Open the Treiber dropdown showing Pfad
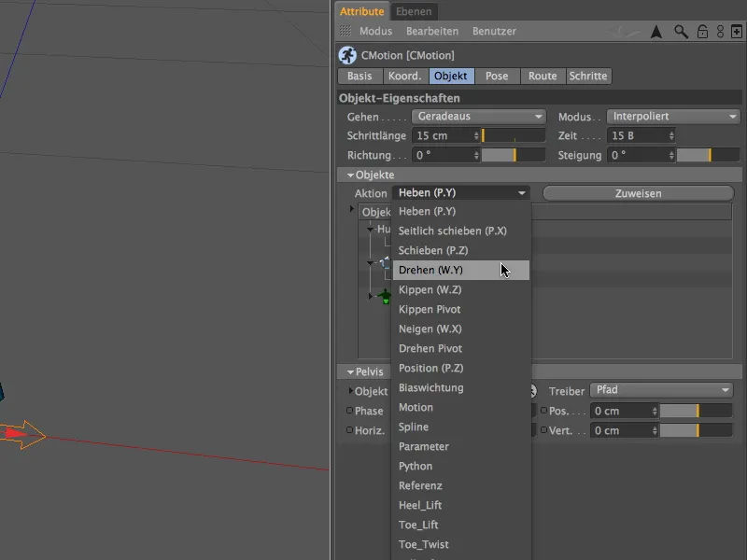Screen dimensions: 747x560 (661, 390)
